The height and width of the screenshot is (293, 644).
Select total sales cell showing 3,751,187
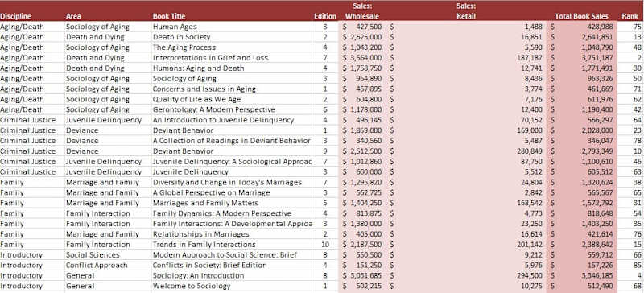point(581,58)
